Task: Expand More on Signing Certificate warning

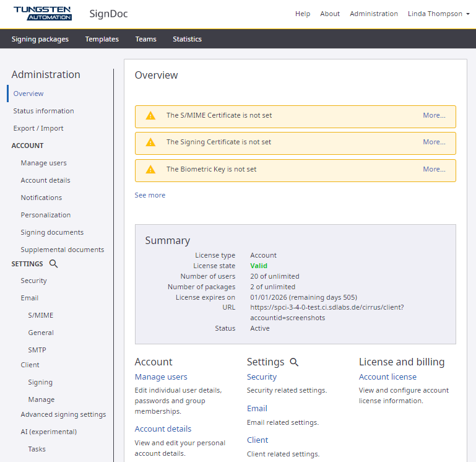Action: tap(434, 142)
